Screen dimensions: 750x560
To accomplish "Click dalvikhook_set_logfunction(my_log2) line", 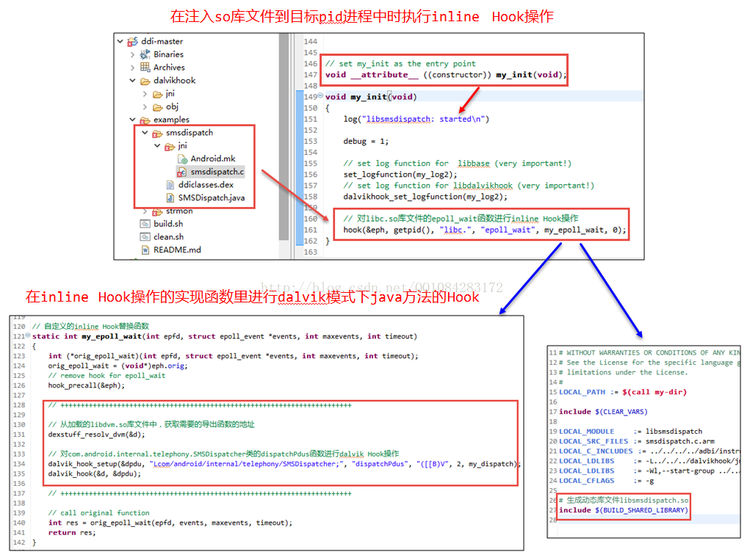I will (425, 197).
